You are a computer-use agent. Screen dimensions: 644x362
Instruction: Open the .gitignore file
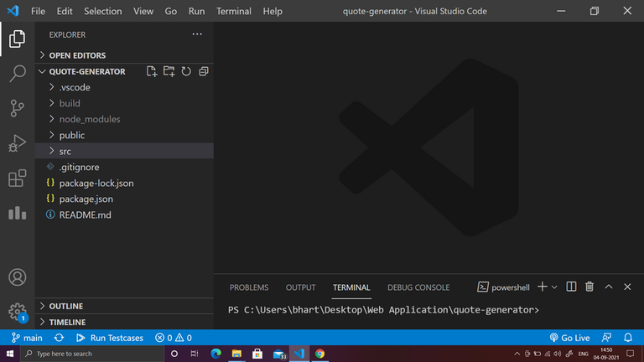(x=124, y=167)
